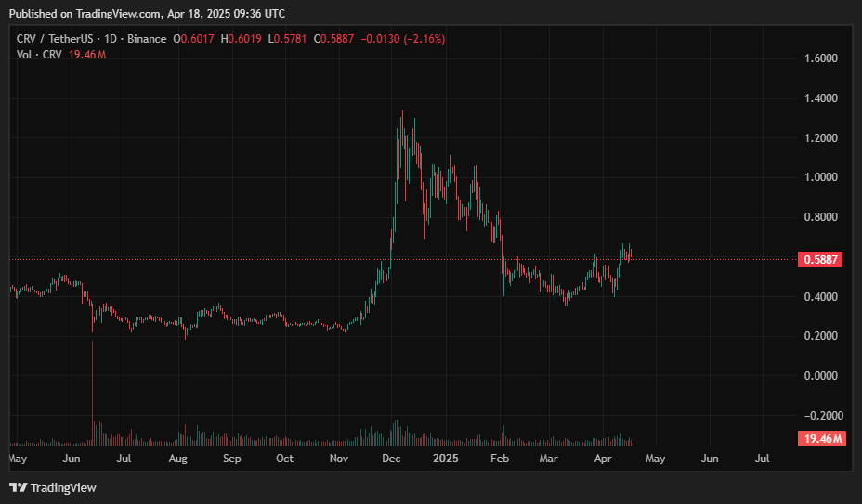Click the Aug label on time axis
862x504 pixels.
point(177,459)
